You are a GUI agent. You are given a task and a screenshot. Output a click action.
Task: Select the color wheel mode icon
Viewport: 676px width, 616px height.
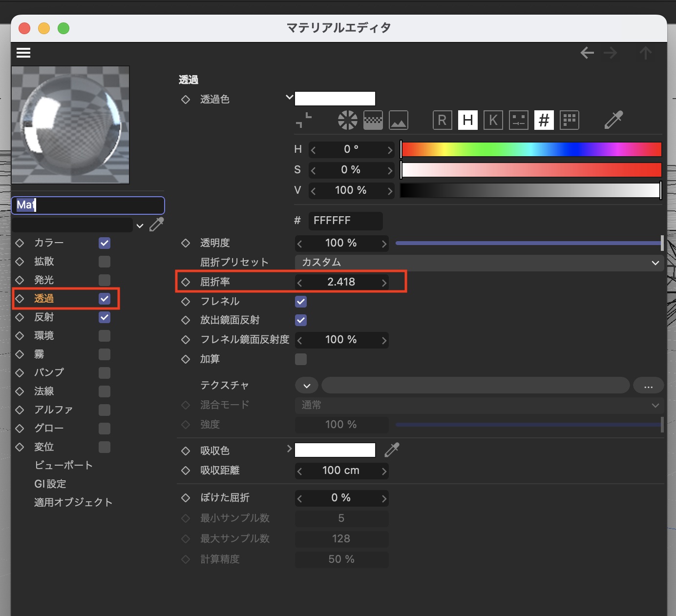pos(347,120)
